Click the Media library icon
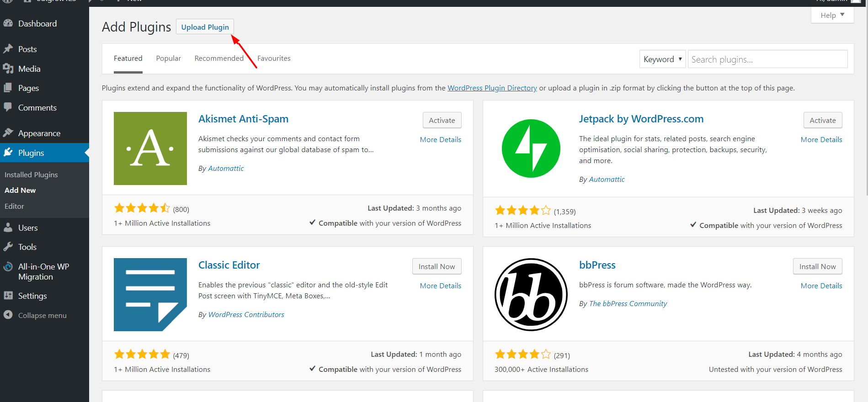The image size is (868, 402). pyautogui.click(x=8, y=69)
